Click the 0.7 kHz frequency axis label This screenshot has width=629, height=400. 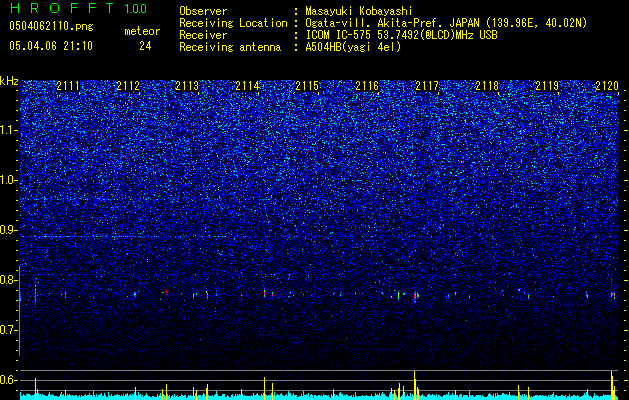[9, 330]
